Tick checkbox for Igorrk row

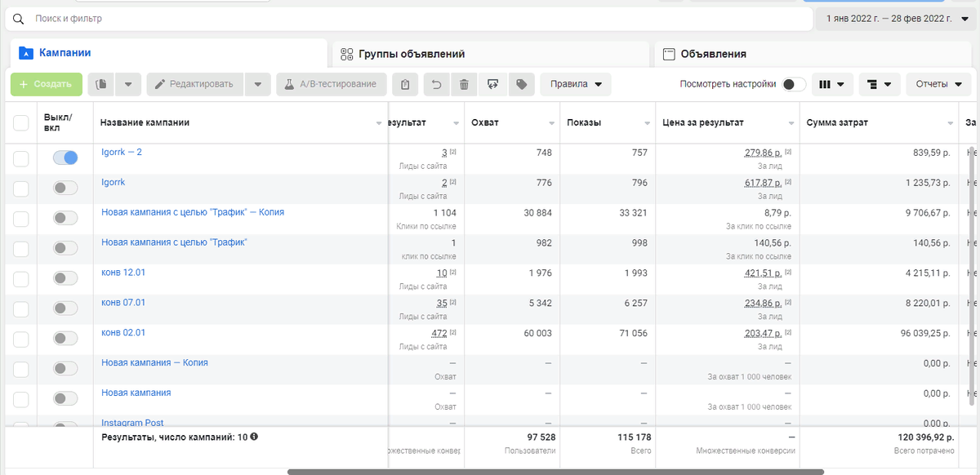[x=21, y=189]
